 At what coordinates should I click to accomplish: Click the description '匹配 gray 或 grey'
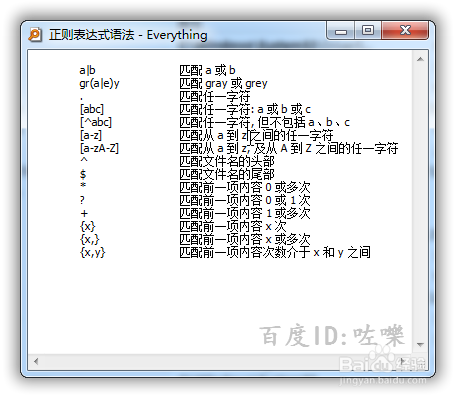223,83
